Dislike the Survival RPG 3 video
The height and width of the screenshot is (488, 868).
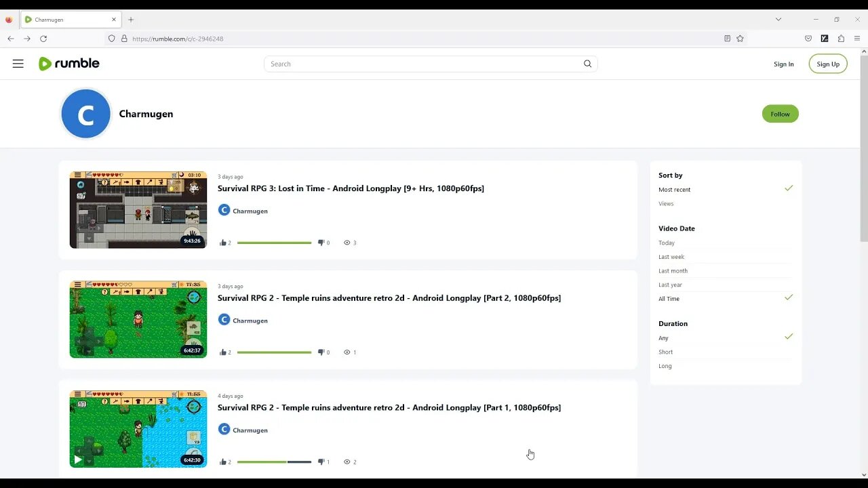coord(321,243)
